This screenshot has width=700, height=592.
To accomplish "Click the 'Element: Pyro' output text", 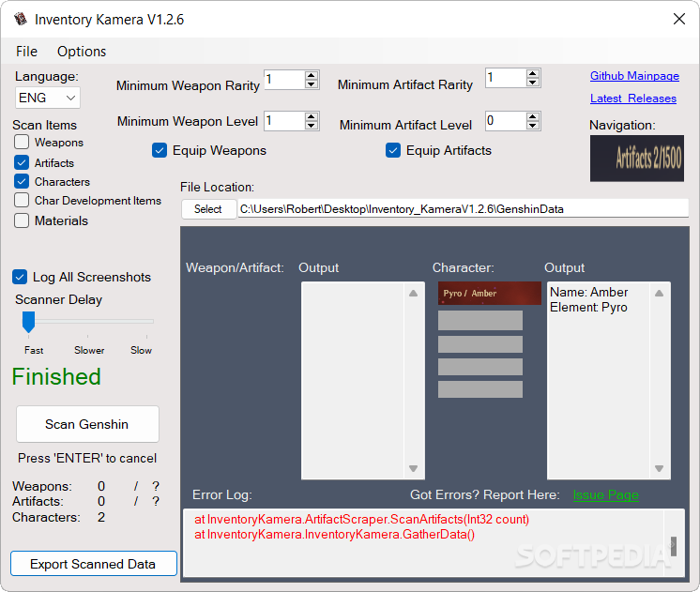I will [588, 307].
